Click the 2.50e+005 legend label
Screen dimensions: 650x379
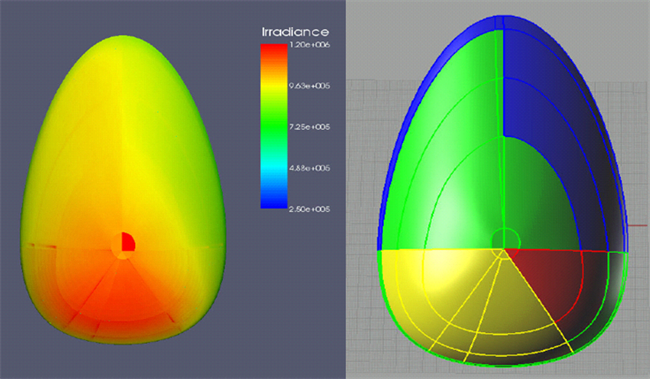pyautogui.click(x=309, y=209)
